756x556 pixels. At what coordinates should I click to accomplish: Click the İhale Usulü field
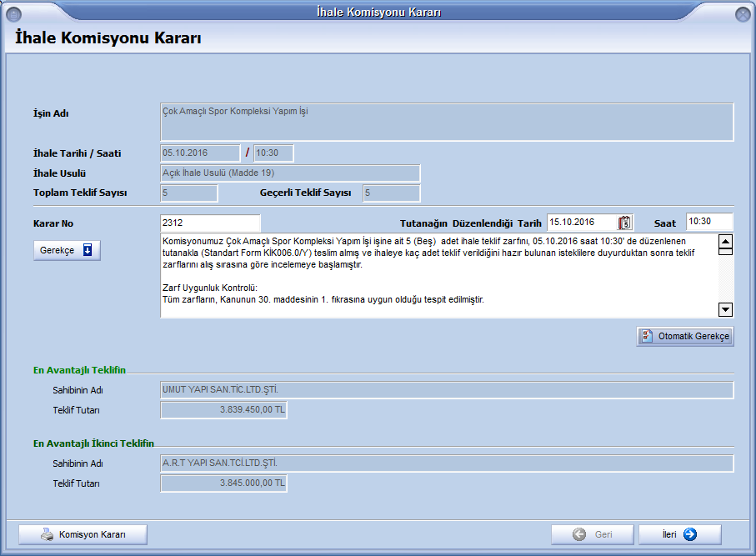click(x=290, y=173)
